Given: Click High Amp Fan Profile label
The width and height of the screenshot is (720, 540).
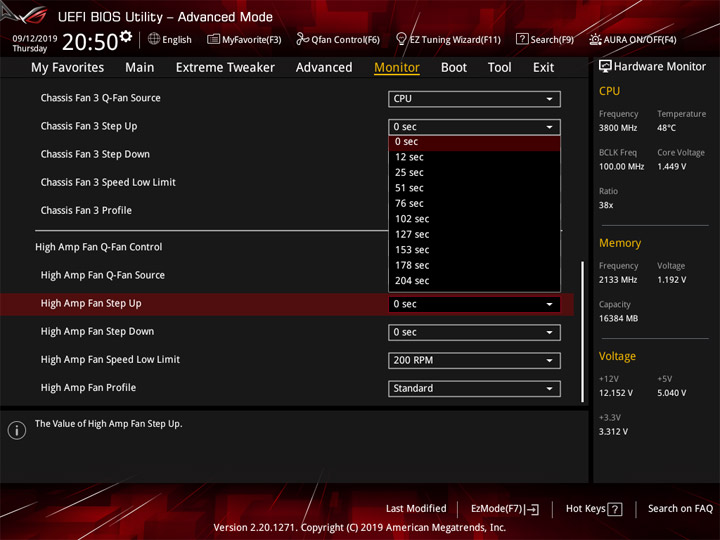Looking at the screenshot, I should point(88,388).
